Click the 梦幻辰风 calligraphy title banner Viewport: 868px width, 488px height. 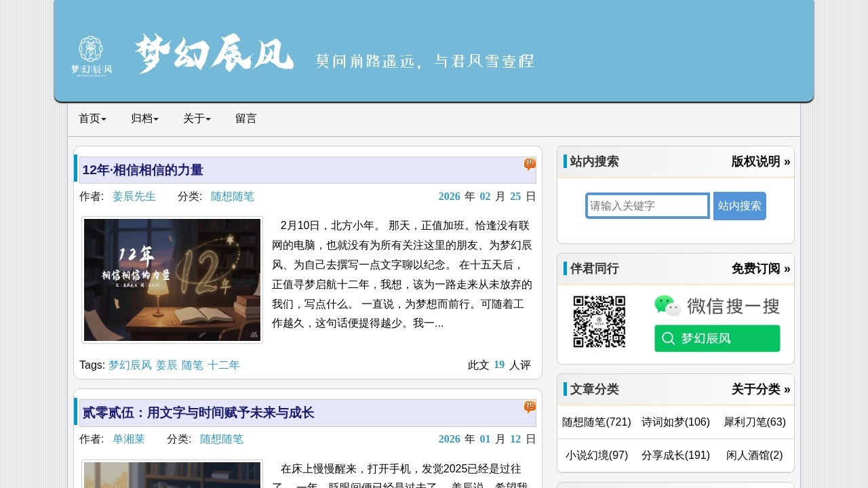coord(214,54)
